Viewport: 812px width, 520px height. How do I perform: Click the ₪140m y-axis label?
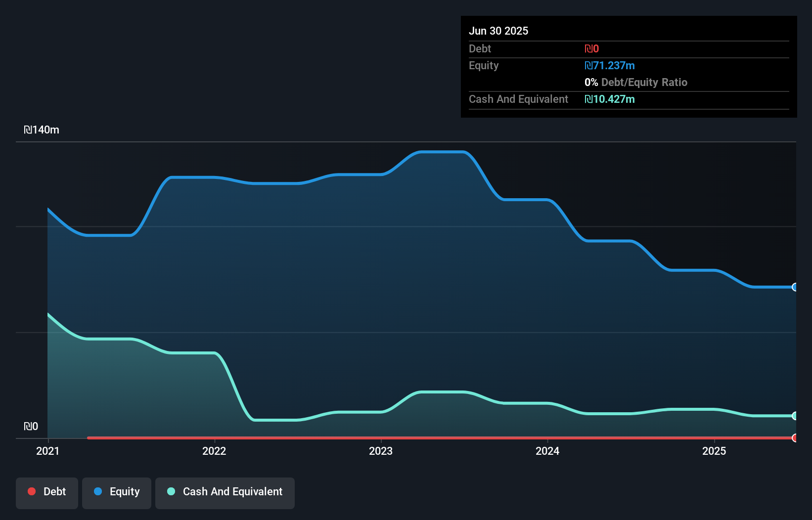click(x=42, y=130)
